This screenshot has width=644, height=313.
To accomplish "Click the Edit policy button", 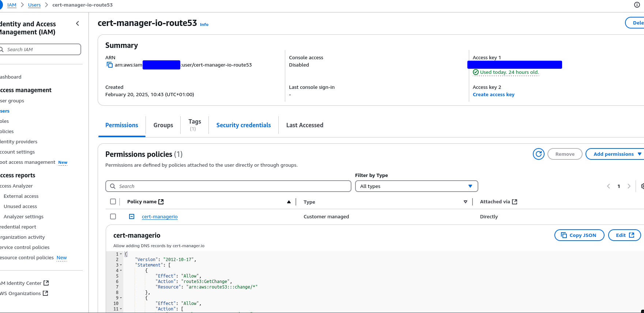I will (625, 235).
